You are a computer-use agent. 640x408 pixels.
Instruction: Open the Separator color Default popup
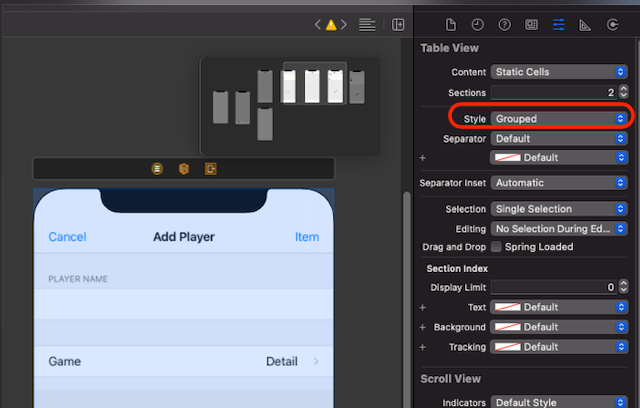559,157
